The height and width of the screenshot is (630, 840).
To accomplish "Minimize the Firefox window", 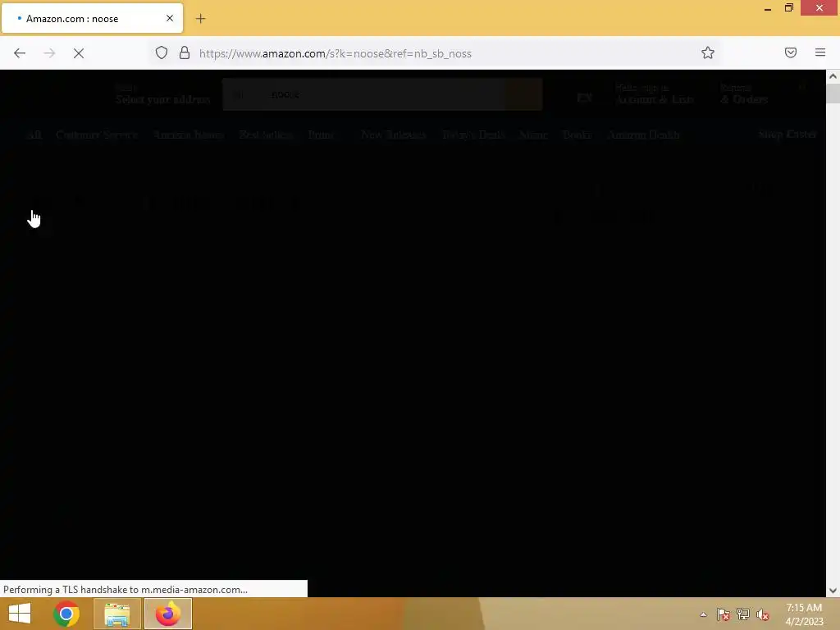I will (x=768, y=8).
